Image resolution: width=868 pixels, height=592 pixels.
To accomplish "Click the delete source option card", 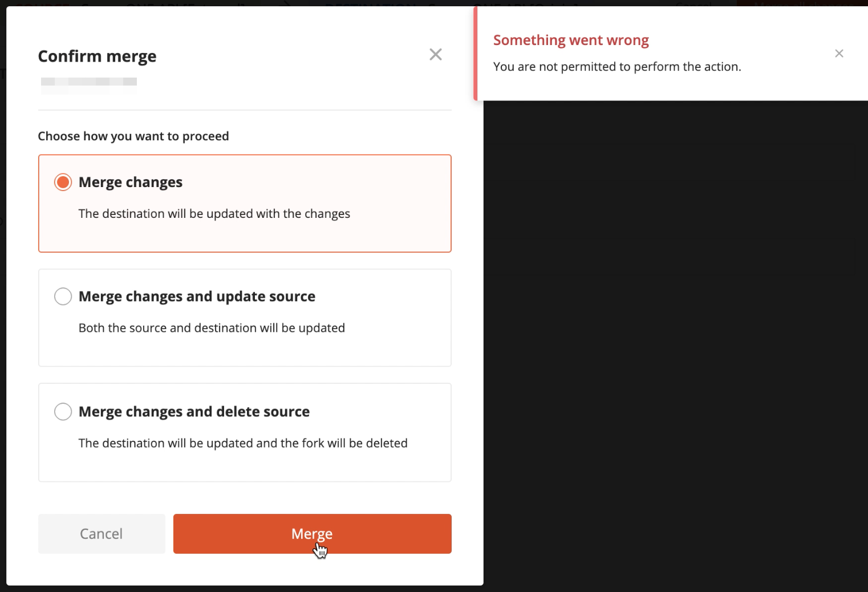I will (x=245, y=432).
